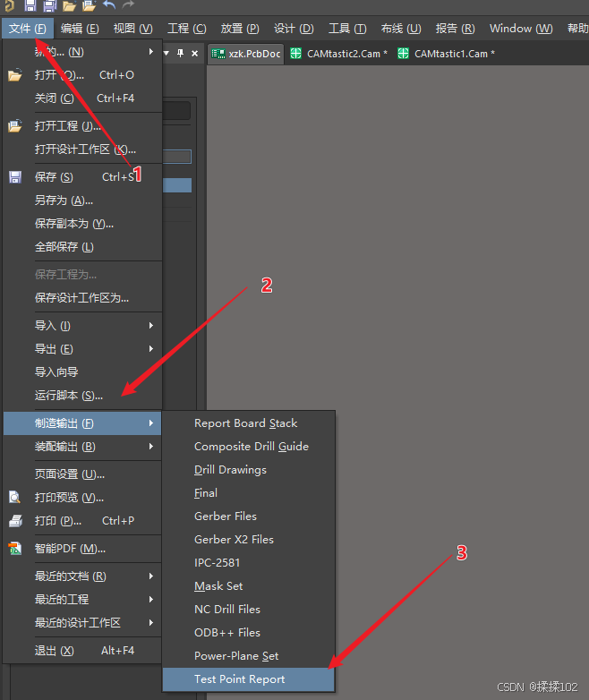
Task: Open the 工具 (T) menu
Action: pos(347,29)
